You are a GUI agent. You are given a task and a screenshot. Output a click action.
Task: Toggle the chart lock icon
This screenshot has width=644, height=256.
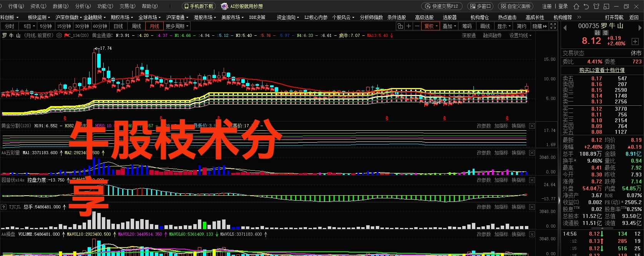click(x=400, y=26)
